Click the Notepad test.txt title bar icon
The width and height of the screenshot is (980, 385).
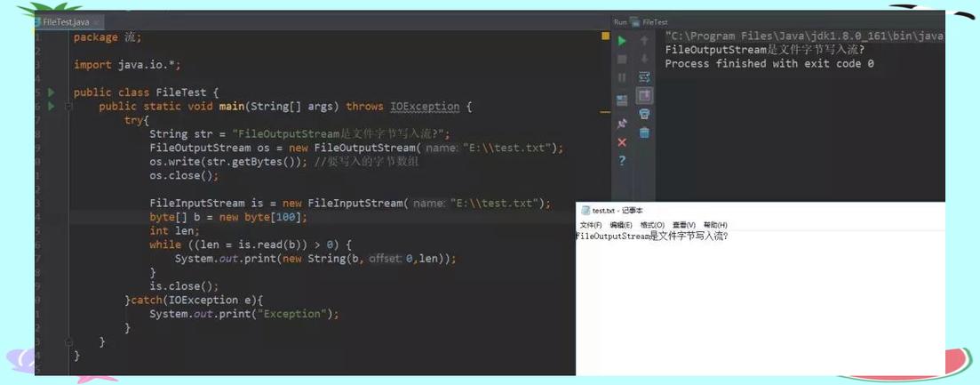[x=586, y=211]
